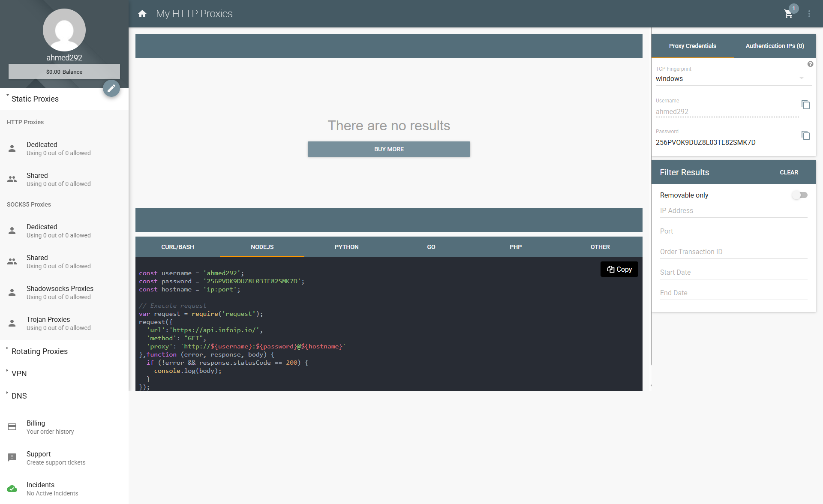This screenshot has height=504, width=823.
Task: Open the TCP Fingerprint windows dropdown
Action: tap(730, 79)
